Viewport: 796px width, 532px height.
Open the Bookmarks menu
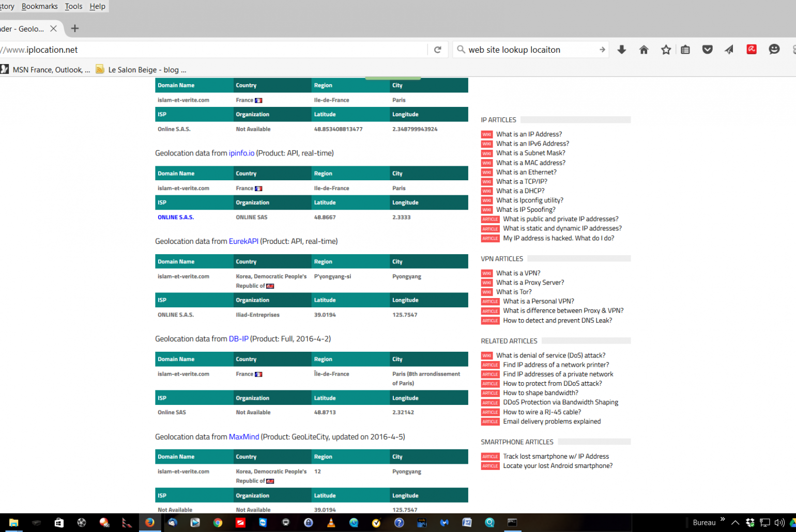(x=39, y=6)
